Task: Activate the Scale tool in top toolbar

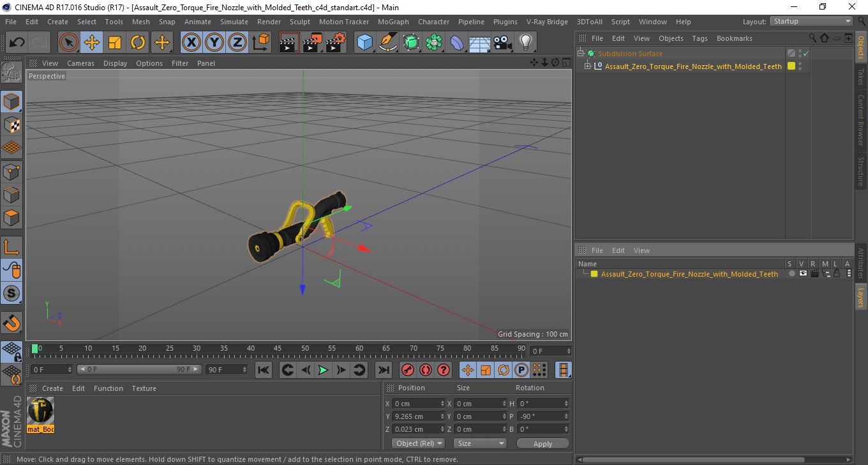Action: coord(115,43)
